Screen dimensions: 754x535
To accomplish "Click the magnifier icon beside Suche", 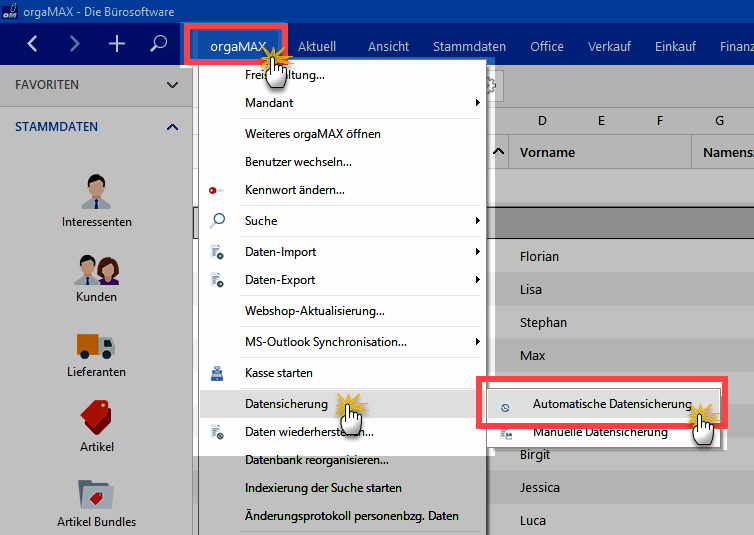I will (x=217, y=221).
